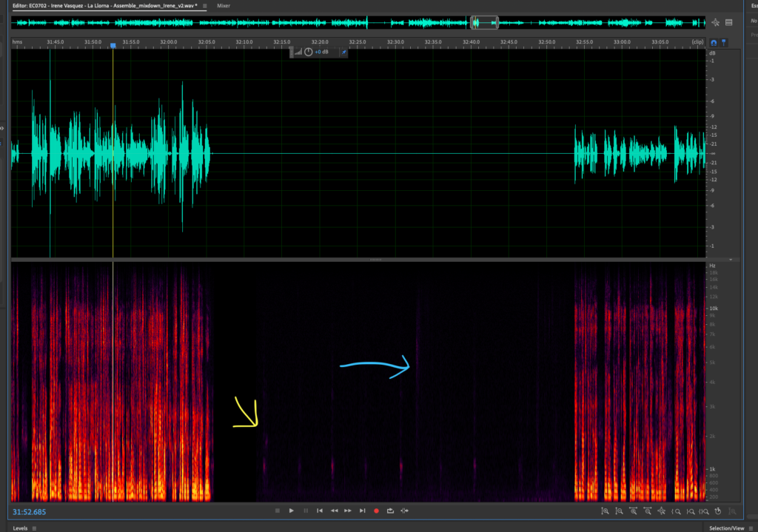The height and width of the screenshot is (532, 758).
Task: Click Zoom In Time icon
Action: coord(634,511)
